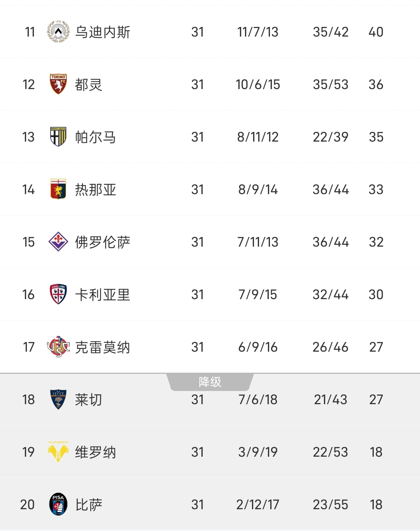Tap the 8/11/12 record in the 帕尔马 row
Image resolution: width=420 pixels, height=531 pixels.
coord(258,137)
